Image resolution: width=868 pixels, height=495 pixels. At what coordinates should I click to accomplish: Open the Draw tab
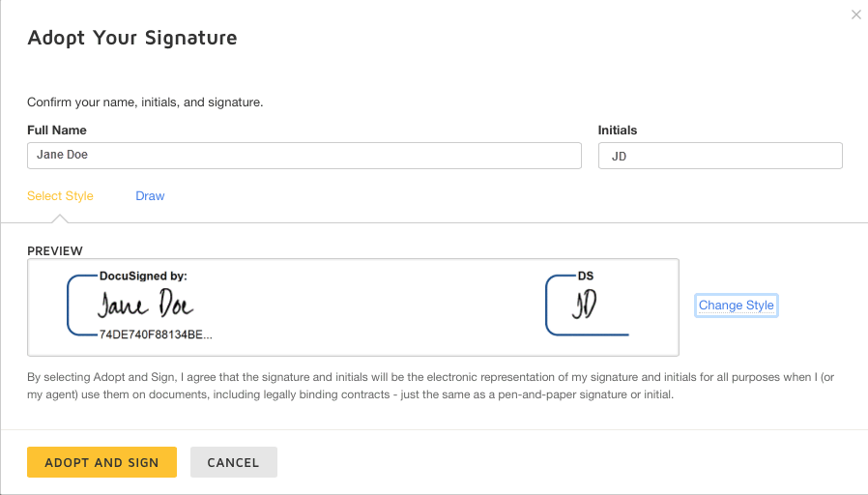150,195
